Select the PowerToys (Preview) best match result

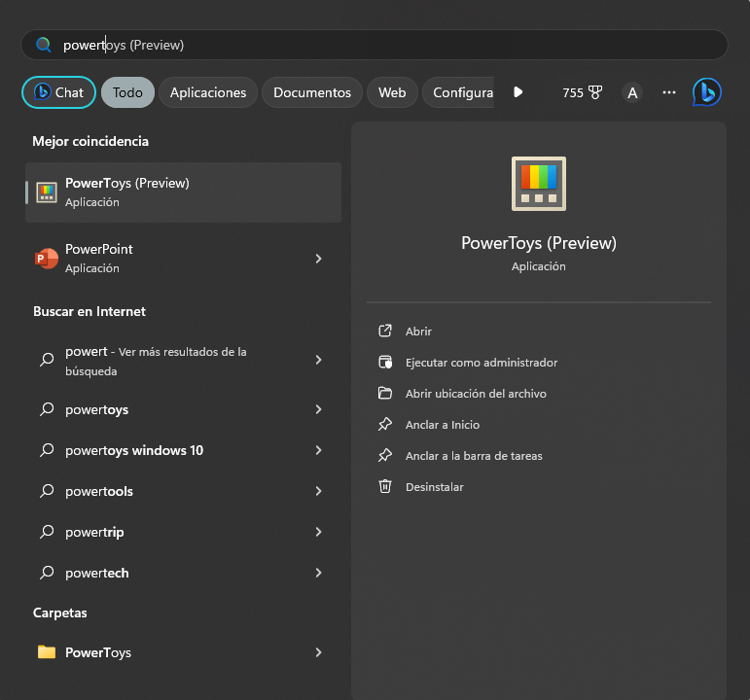(183, 192)
